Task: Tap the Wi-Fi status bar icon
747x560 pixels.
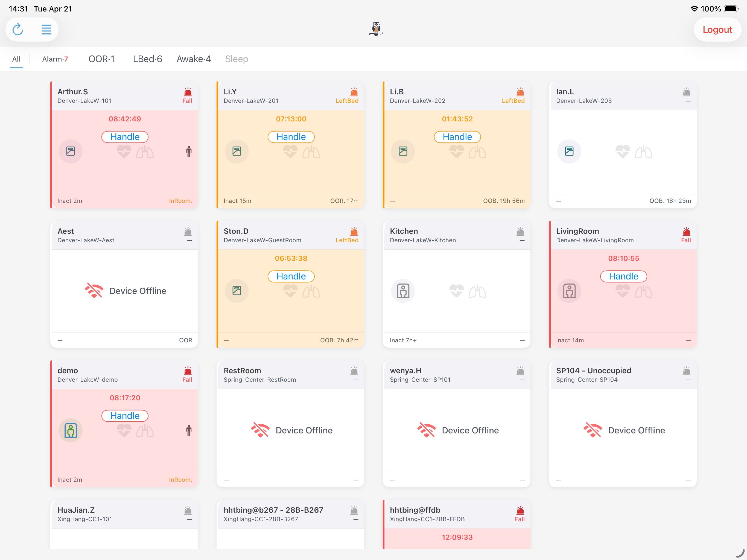Action: coord(694,9)
